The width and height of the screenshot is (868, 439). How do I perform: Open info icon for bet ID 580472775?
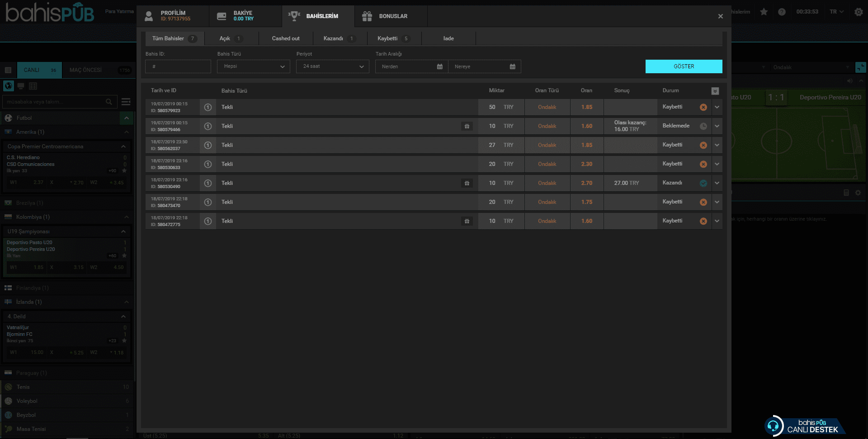point(208,221)
